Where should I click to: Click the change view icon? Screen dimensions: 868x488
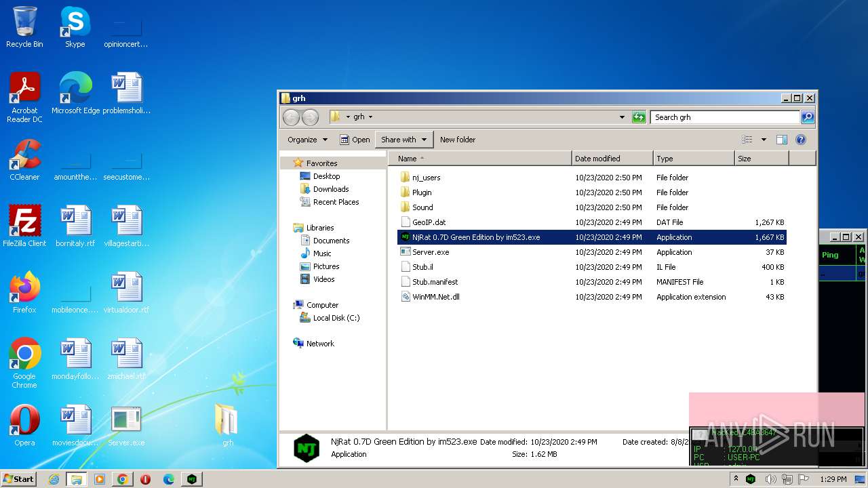click(747, 140)
